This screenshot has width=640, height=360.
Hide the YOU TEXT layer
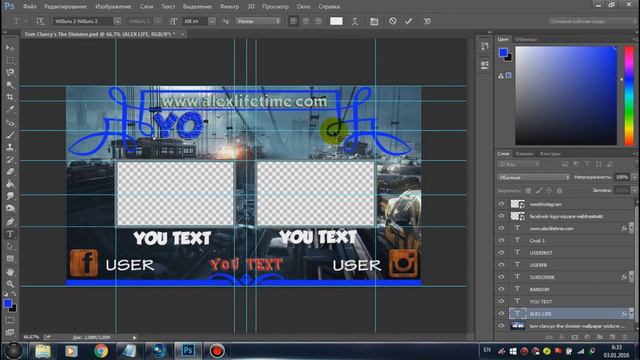pos(501,301)
